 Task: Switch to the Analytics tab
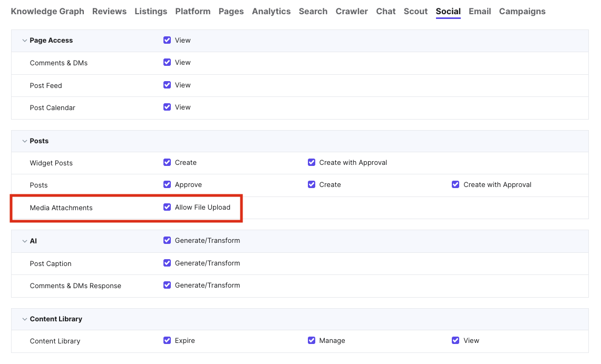click(272, 12)
